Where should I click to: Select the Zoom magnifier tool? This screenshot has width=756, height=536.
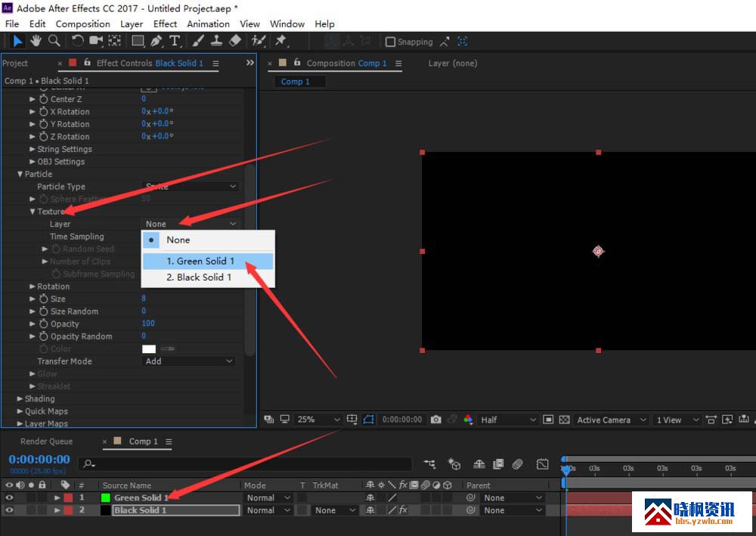(54, 42)
